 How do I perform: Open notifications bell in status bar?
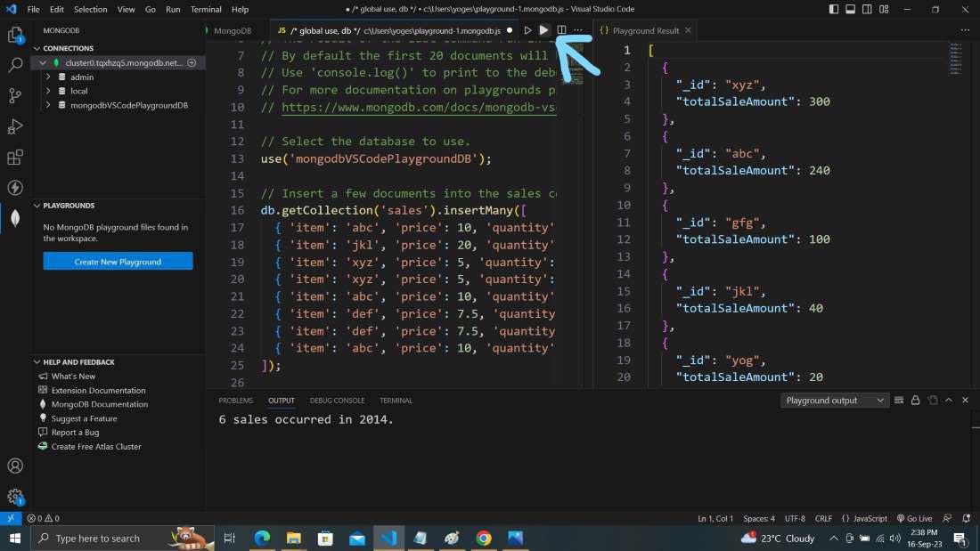point(967,518)
